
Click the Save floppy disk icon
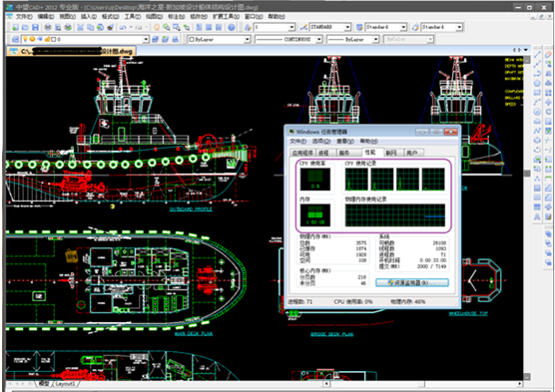click(35, 27)
